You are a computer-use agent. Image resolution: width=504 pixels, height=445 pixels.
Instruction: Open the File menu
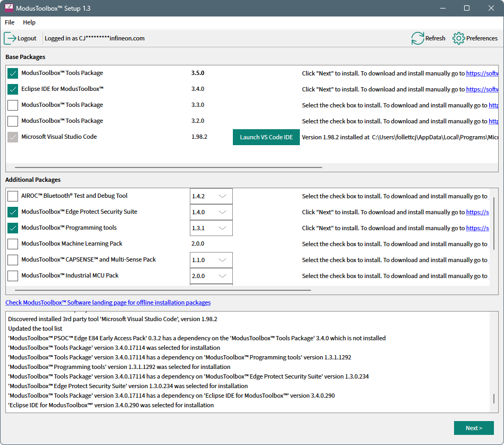point(10,22)
